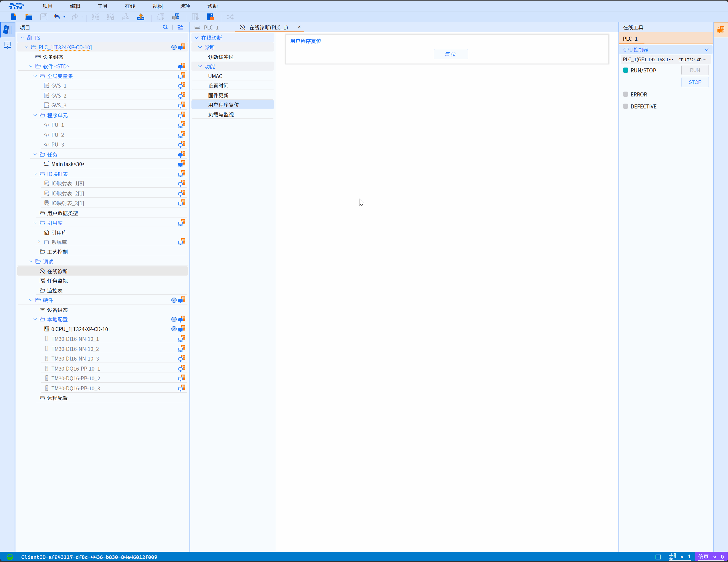Click the monitor icon in left sidebar
The width and height of the screenshot is (728, 562).
tap(7, 45)
